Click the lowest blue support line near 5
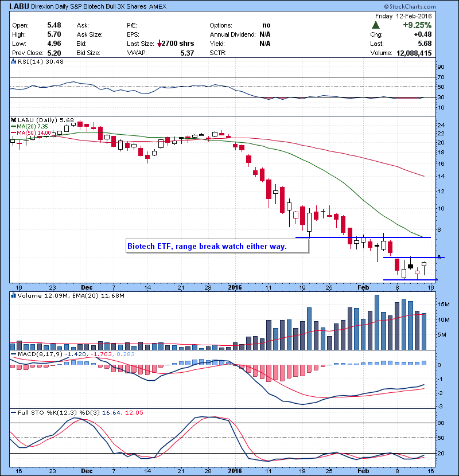This screenshot has width=459, height=476. tap(410, 280)
